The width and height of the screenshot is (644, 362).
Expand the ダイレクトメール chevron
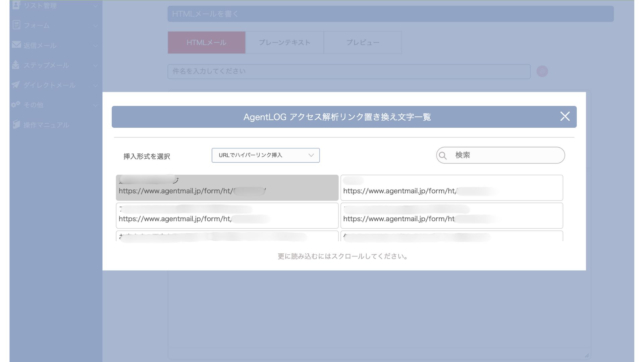pyautogui.click(x=95, y=85)
